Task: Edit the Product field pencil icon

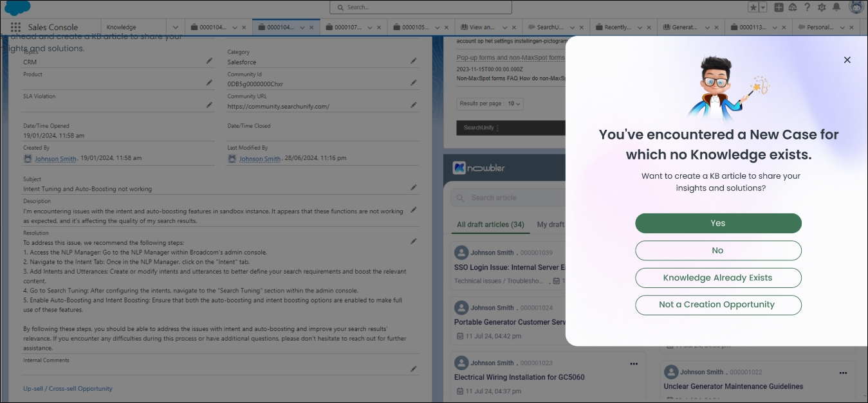Action: coord(209,82)
